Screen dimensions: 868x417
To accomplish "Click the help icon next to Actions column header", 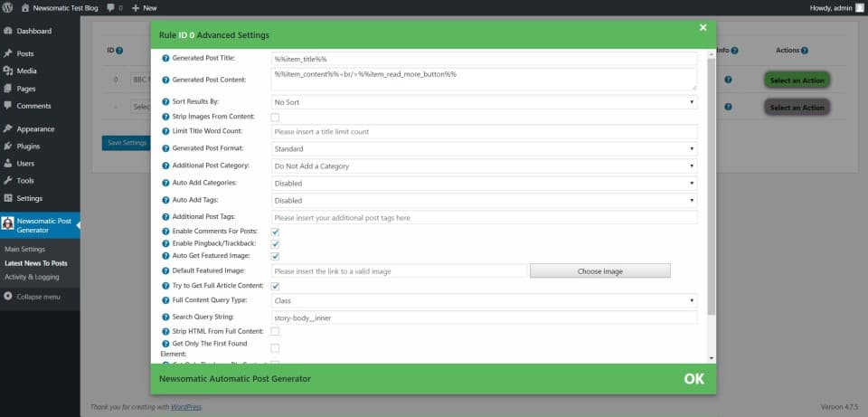I will coord(805,51).
